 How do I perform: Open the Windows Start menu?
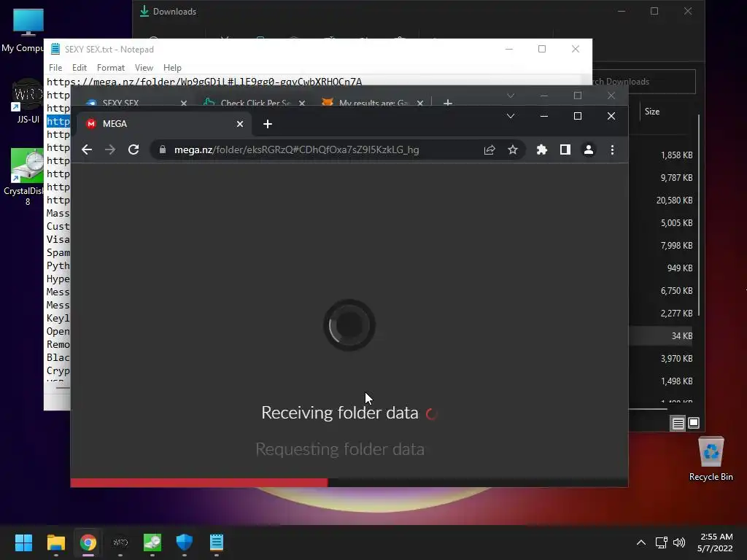click(x=23, y=542)
